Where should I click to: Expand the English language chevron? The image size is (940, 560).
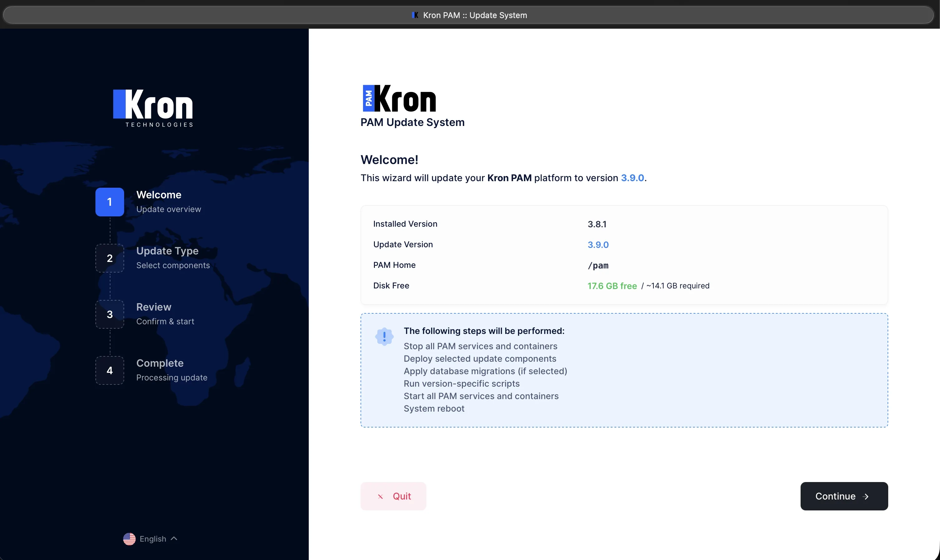click(x=174, y=538)
